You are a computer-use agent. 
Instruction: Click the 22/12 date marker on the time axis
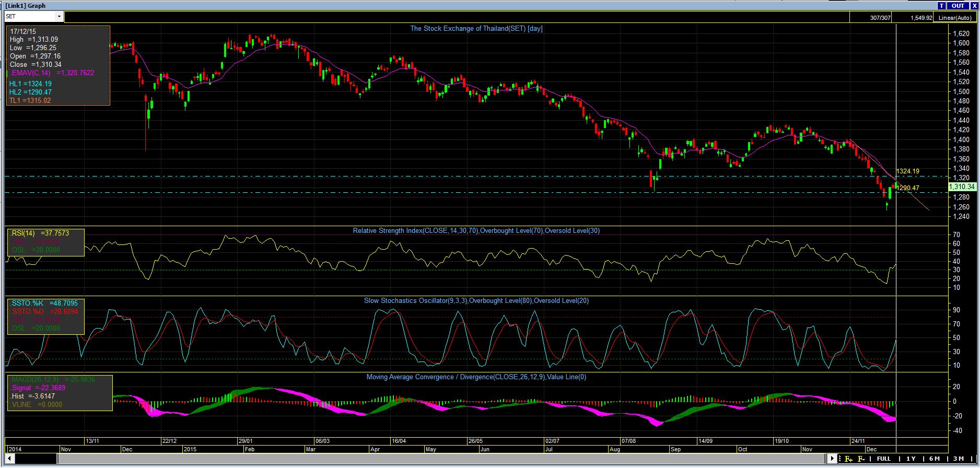[x=169, y=441]
